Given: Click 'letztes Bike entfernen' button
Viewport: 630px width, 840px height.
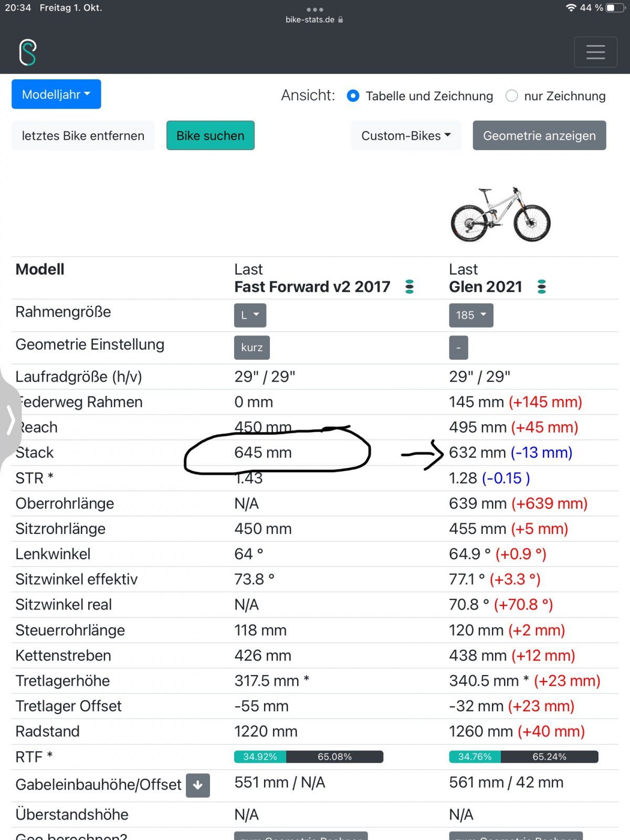Looking at the screenshot, I should pyautogui.click(x=83, y=135).
